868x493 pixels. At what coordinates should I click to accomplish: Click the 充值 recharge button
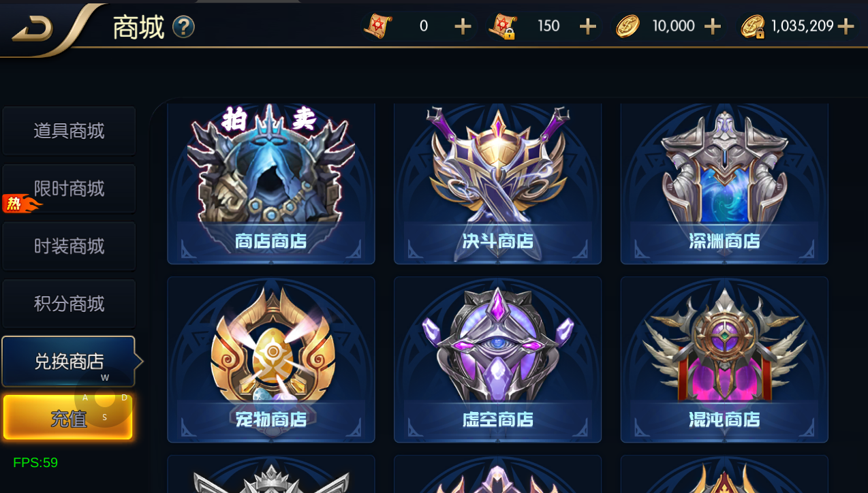coord(68,417)
